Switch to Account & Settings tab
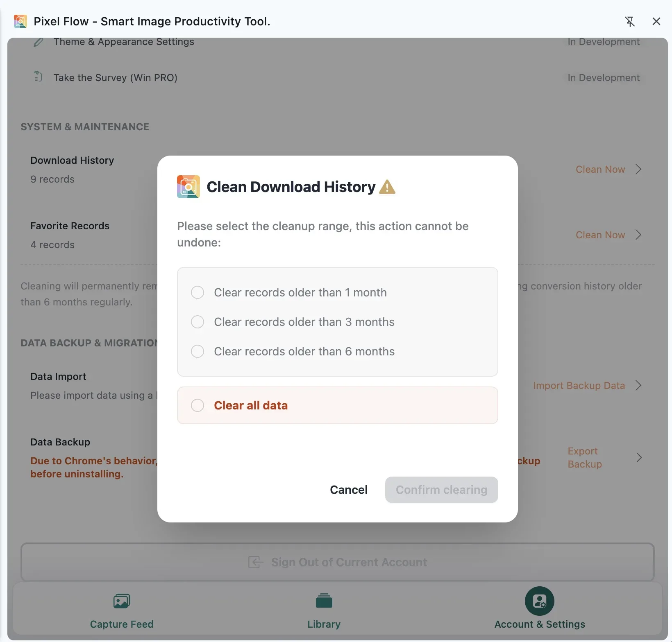Viewport: 672px width, 642px height. click(x=540, y=609)
